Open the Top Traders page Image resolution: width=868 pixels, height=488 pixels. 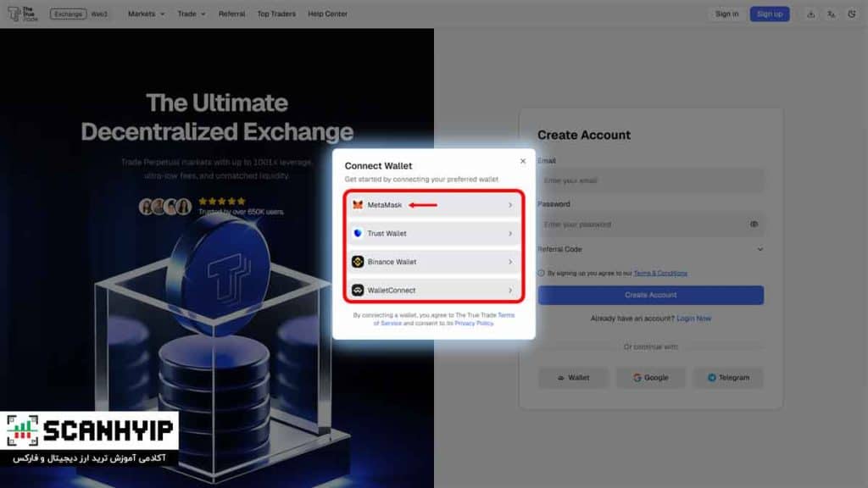[276, 14]
